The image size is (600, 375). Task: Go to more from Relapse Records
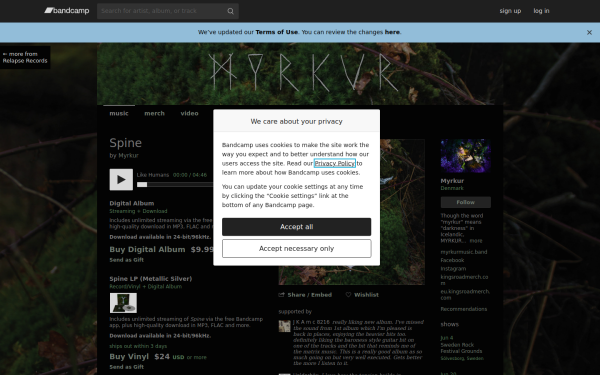[x=25, y=57]
